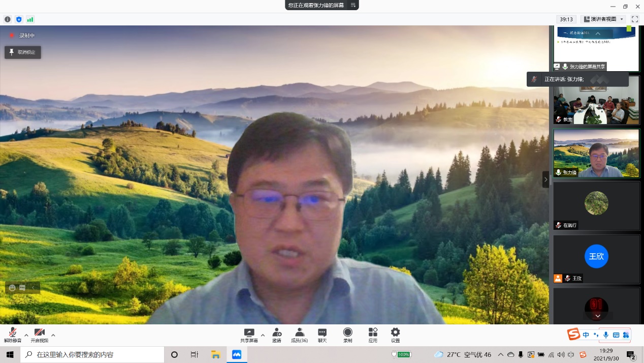Click the meeting info icon at top left

point(8,19)
